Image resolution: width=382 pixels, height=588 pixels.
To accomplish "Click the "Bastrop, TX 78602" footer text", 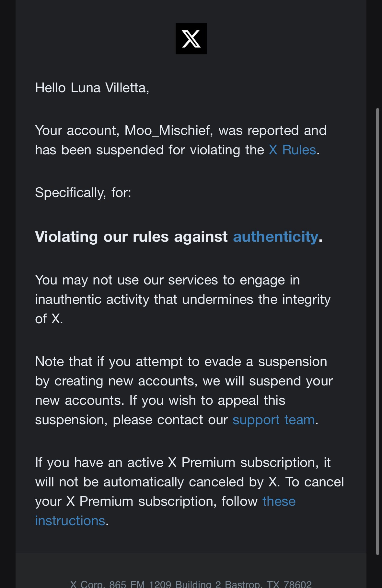I will point(268,584).
